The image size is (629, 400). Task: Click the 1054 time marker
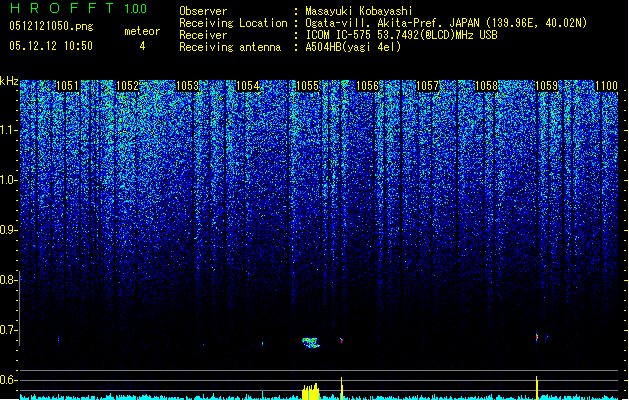pyautogui.click(x=248, y=86)
